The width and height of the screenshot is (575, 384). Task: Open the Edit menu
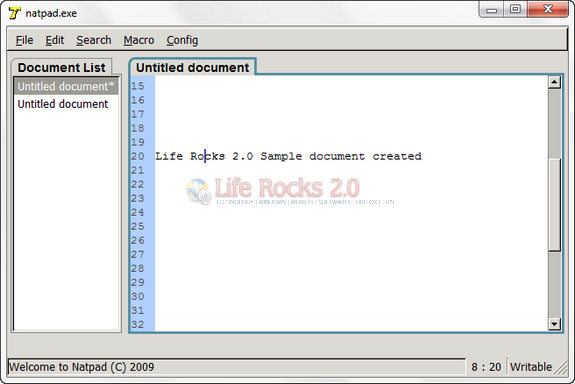pos(55,40)
